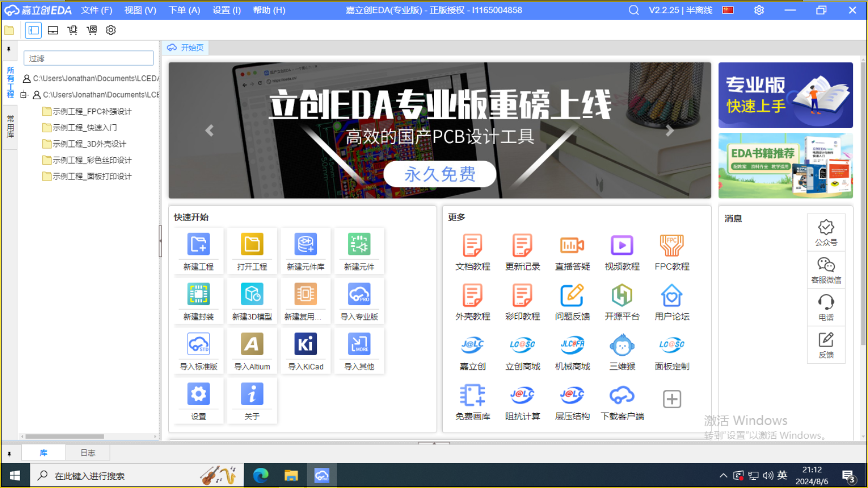Click the 层压结构 stackup icon

(572, 395)
